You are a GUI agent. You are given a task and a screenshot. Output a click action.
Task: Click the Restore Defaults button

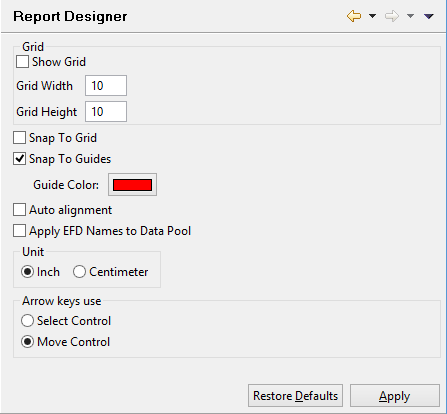tap(295, 396)
